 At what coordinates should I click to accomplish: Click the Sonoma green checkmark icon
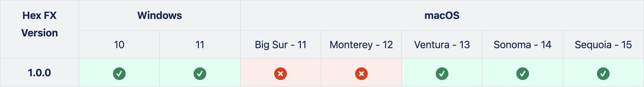[x=522, y=74]
